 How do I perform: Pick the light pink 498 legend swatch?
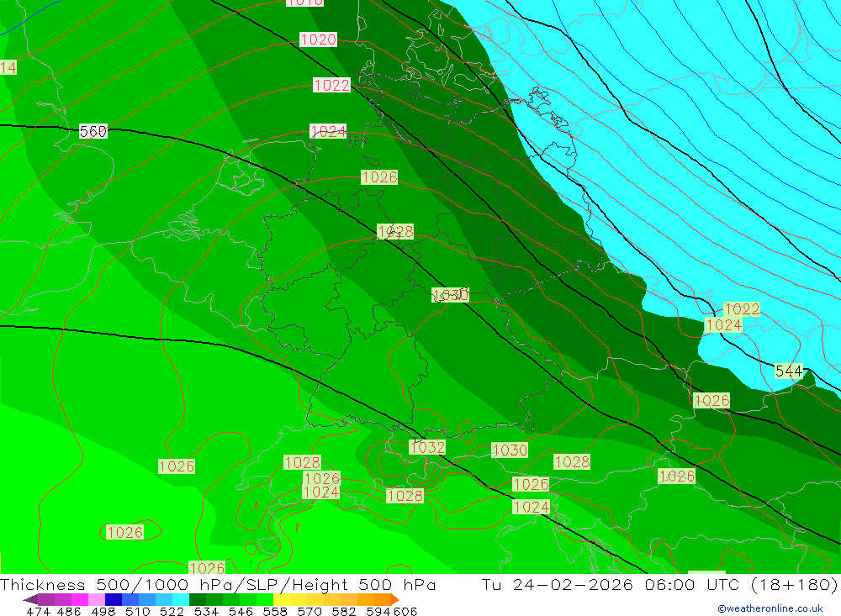coord(97,599)
